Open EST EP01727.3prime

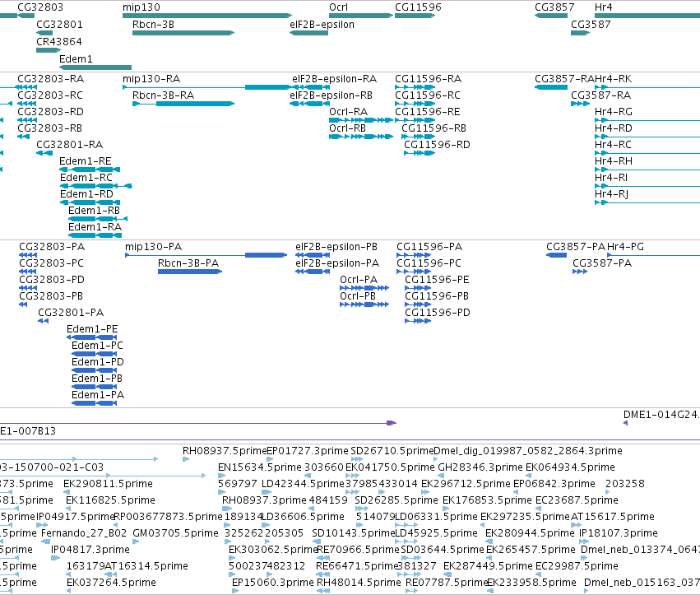[308, 451]
